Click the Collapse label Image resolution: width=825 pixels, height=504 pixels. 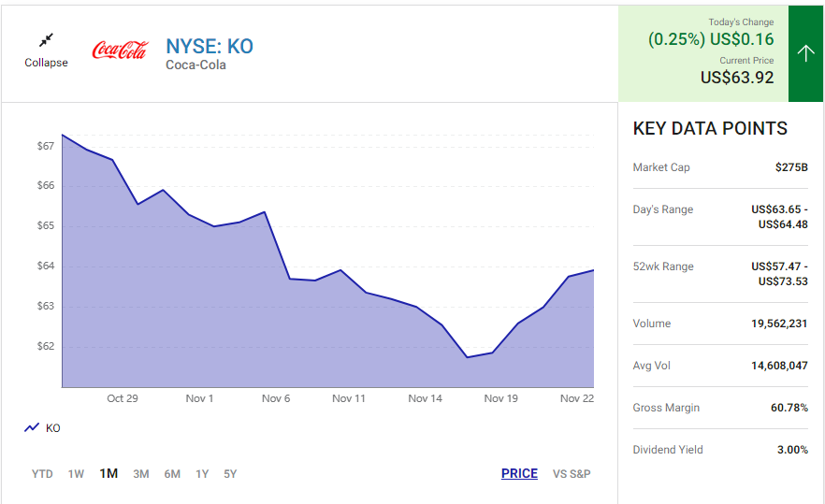[x=47, y=63]
